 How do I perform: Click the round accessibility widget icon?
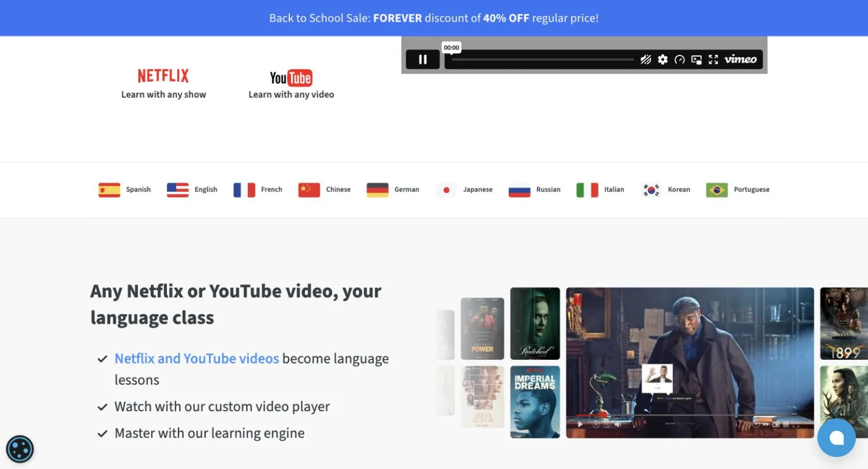coord(20,449)
